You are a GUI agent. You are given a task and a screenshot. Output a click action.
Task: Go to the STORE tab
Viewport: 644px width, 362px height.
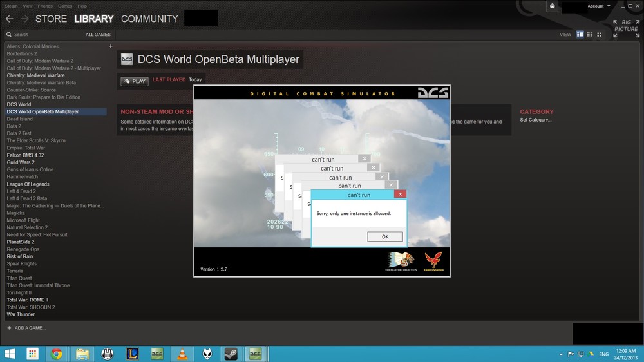tap(51, 19)
